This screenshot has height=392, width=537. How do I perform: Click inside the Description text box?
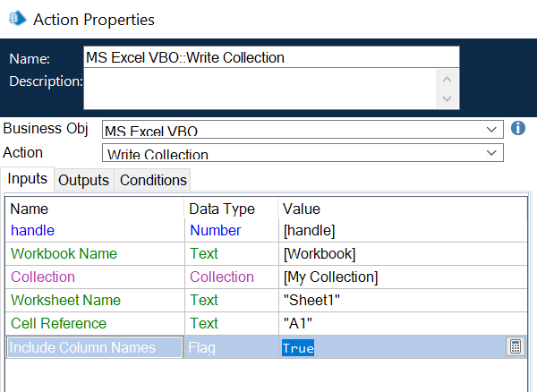[x=260, y=89]
